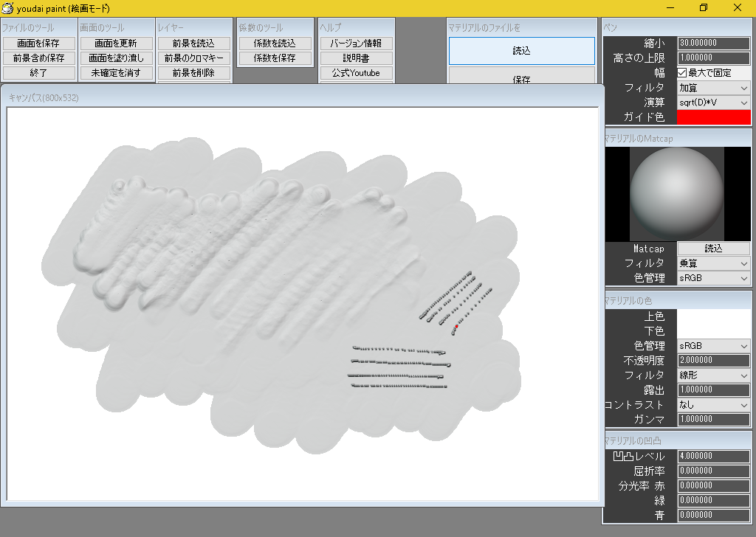
Task: Open the 演算 dropdown showing sqrt(D)*V
Action: pyautogui.click(x=713, y=103)
